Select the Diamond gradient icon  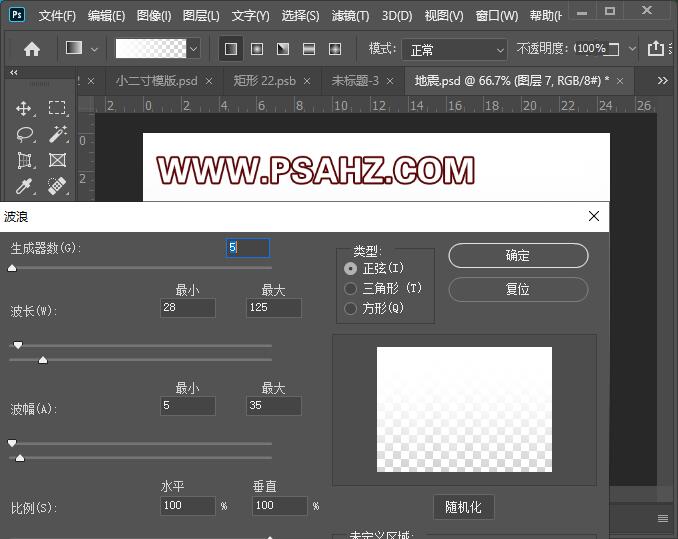pyautogui.click(x=335, y=49)
